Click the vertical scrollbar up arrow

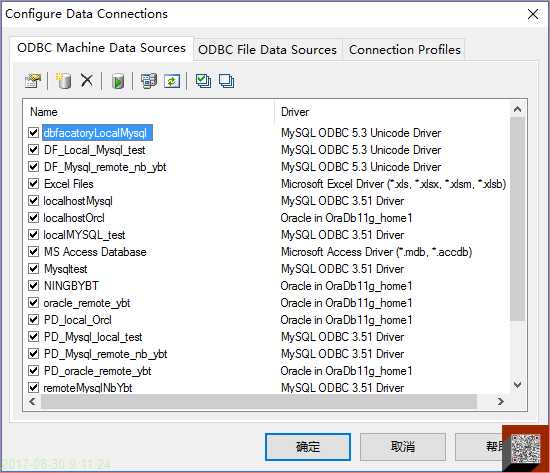pos(517,109)
